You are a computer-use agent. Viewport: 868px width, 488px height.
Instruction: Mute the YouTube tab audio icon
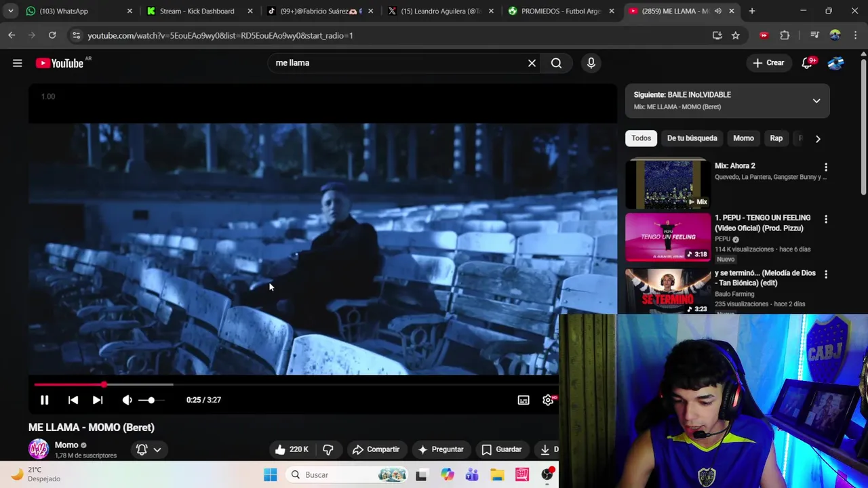point(718,11)
